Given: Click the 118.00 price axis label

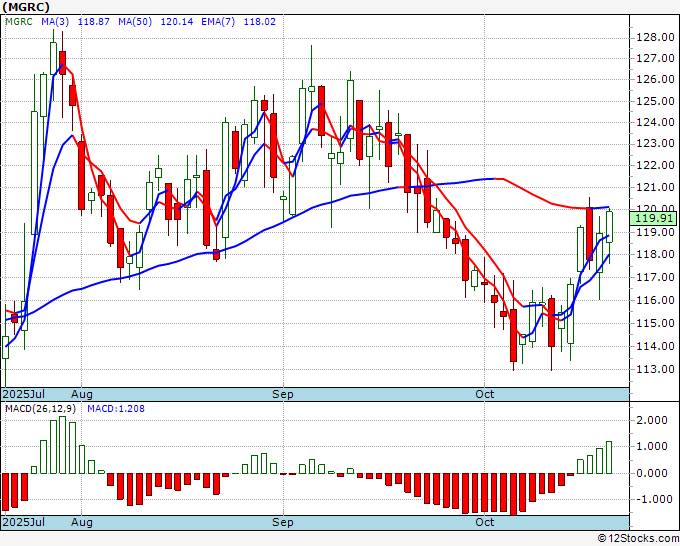Looking at the screenshot, I should (x=655, y=255).
